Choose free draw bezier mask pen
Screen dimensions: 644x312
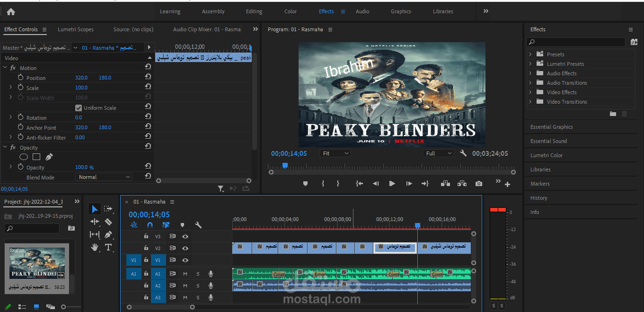[x=49, y=157]
